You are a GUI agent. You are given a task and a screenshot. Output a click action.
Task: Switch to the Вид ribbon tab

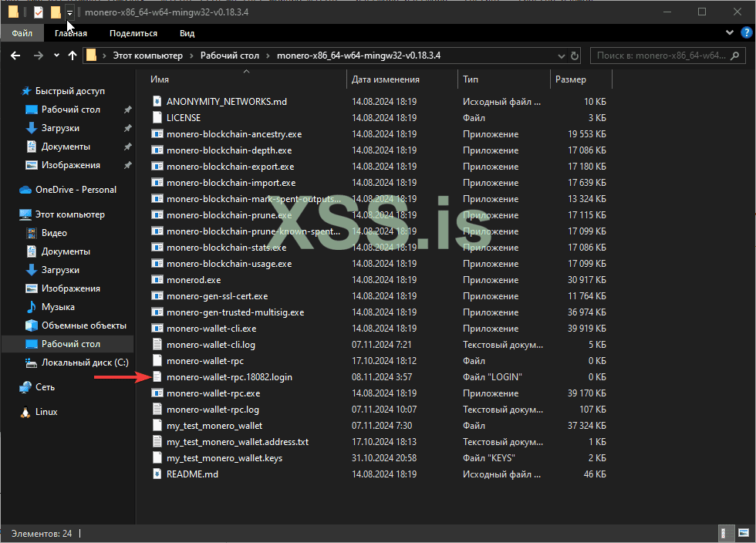pos(187,33)
